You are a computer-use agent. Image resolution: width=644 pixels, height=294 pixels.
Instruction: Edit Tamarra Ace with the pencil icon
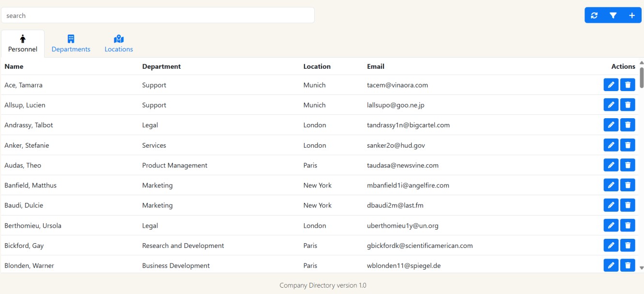(x=611, y=84)
